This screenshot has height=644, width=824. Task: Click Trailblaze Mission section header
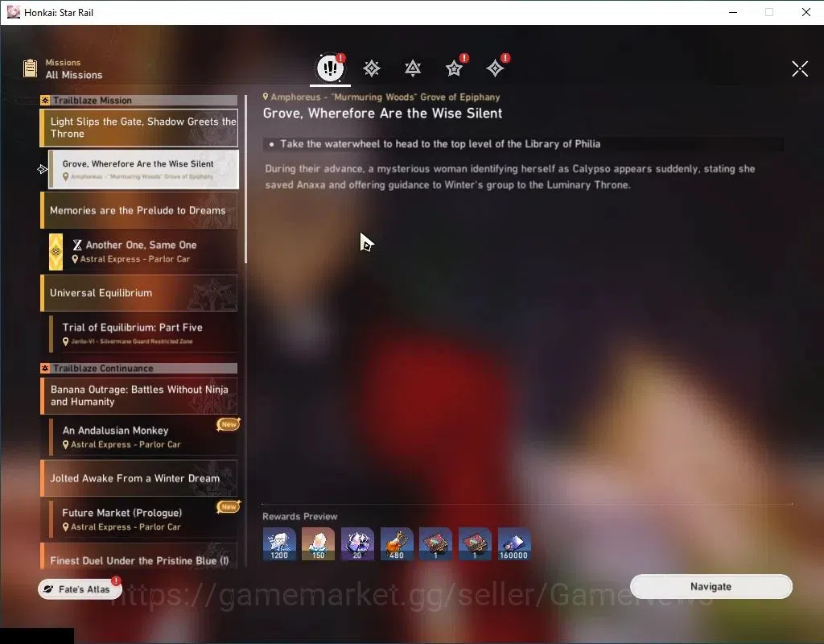click(x=138, y=101)
